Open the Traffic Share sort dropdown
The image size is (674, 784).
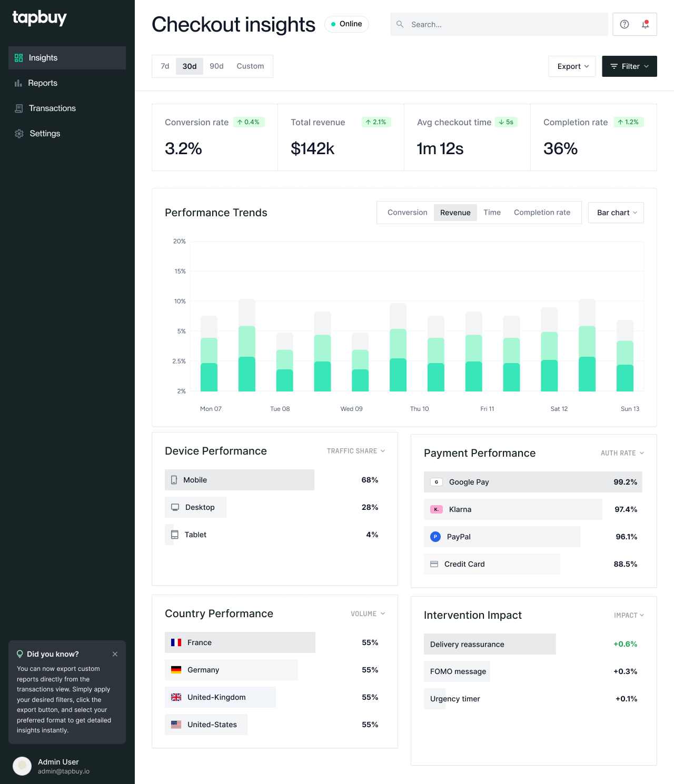[356, 451]
